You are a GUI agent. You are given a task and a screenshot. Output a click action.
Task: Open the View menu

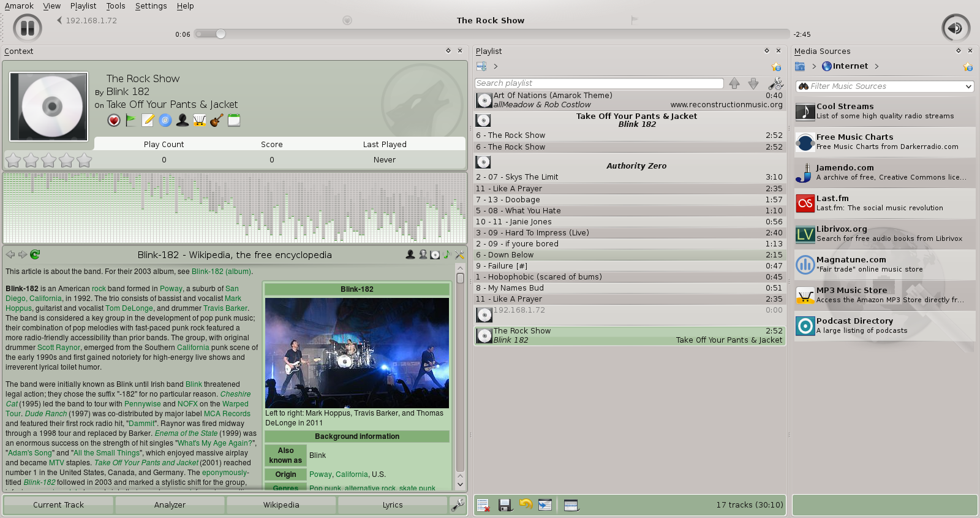point(52,6)
